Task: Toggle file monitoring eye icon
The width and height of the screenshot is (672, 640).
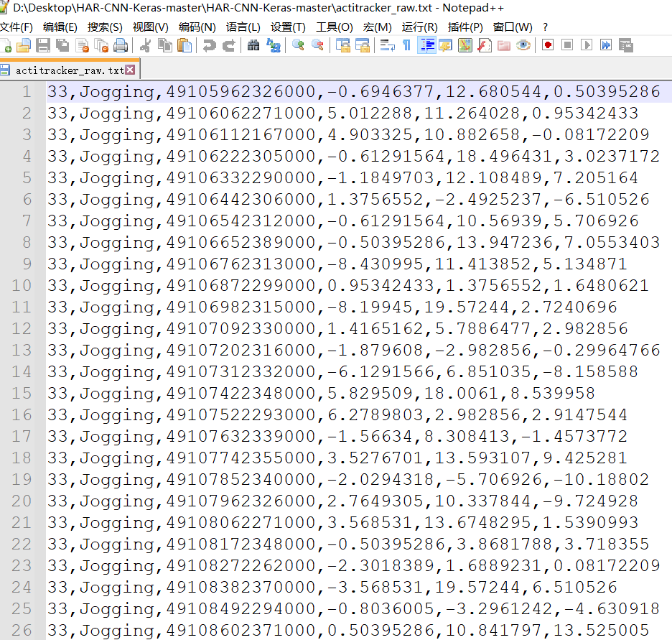Action: [x=523, y=45]
